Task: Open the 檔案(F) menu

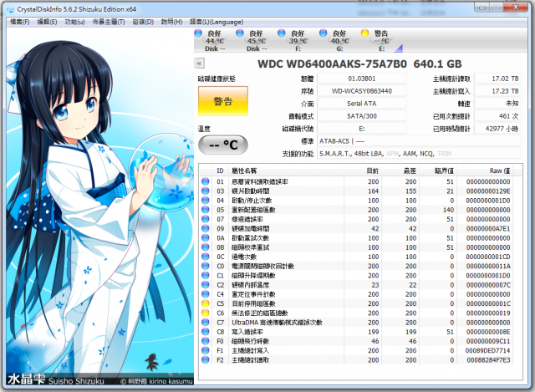Action: [20, 23]
